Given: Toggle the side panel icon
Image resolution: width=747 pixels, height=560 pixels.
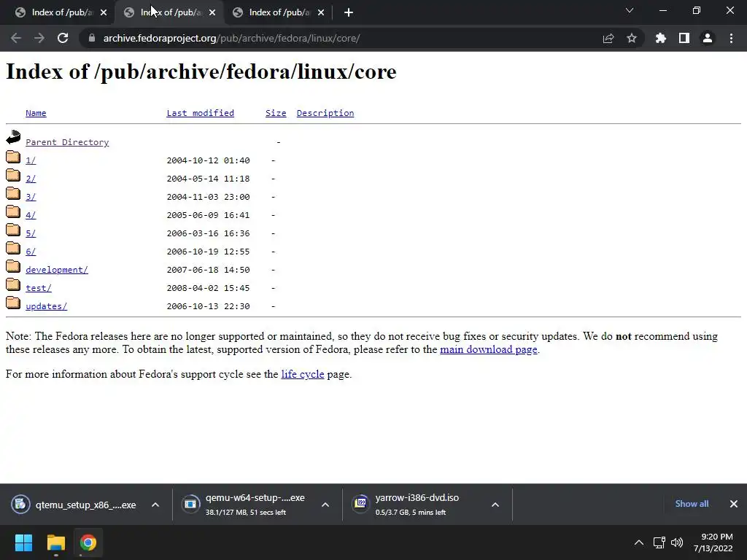Looking at the screenshot, I should [684, 38].
